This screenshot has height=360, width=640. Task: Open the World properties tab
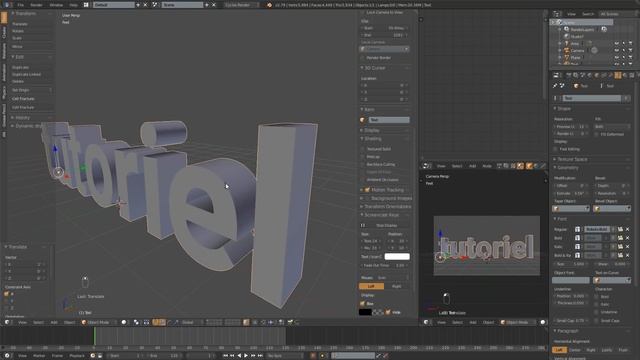(589, 75)
